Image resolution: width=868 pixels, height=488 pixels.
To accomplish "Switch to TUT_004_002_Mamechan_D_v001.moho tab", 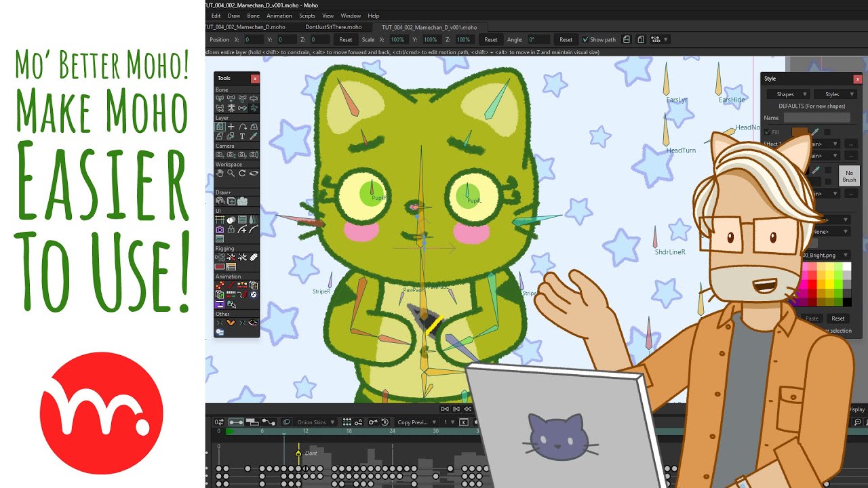I will click(x=429, y=27).
